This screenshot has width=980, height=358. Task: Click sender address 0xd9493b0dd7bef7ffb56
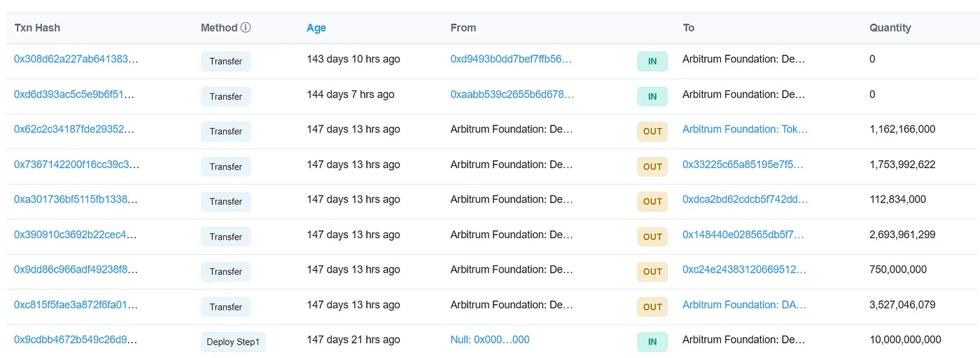tap(511, 60)
